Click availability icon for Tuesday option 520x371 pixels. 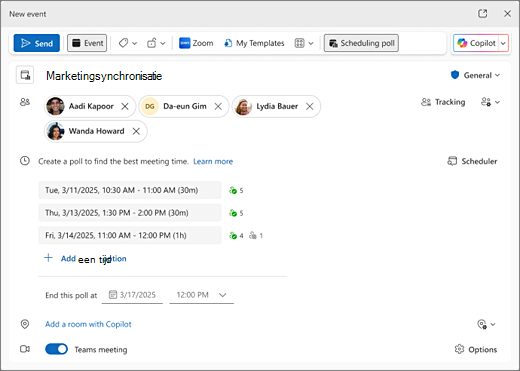coord(233,190)
